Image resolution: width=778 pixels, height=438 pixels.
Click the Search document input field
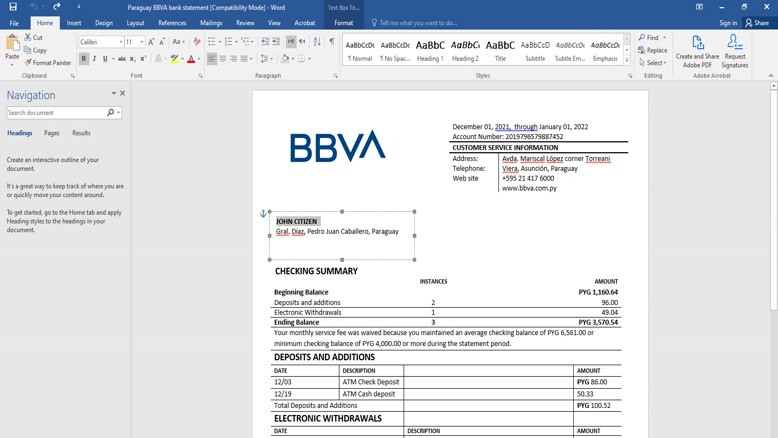[x=55, y=113]
